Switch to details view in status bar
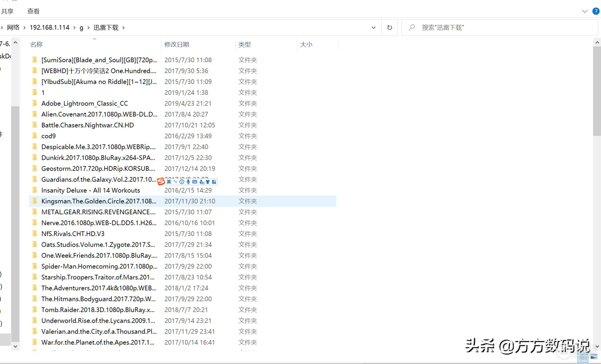 (x=583, y=357)
